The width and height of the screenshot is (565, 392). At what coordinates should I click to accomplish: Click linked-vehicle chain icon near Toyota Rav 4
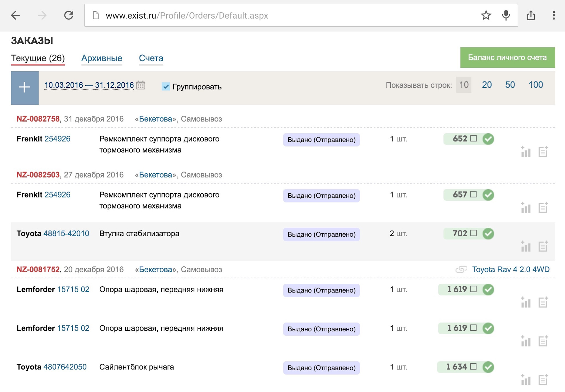click(x=461, y=269)
